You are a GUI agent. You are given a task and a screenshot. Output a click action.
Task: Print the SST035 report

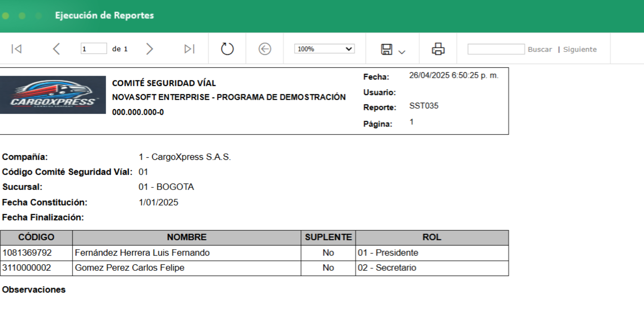click(437, 49)
